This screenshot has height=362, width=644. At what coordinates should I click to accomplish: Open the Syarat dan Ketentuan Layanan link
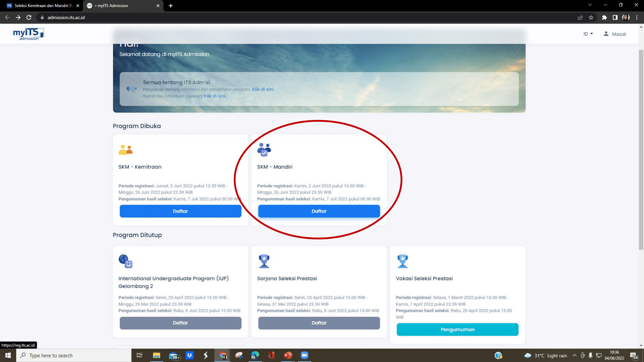pyautogui.click(x=214, y=96)
